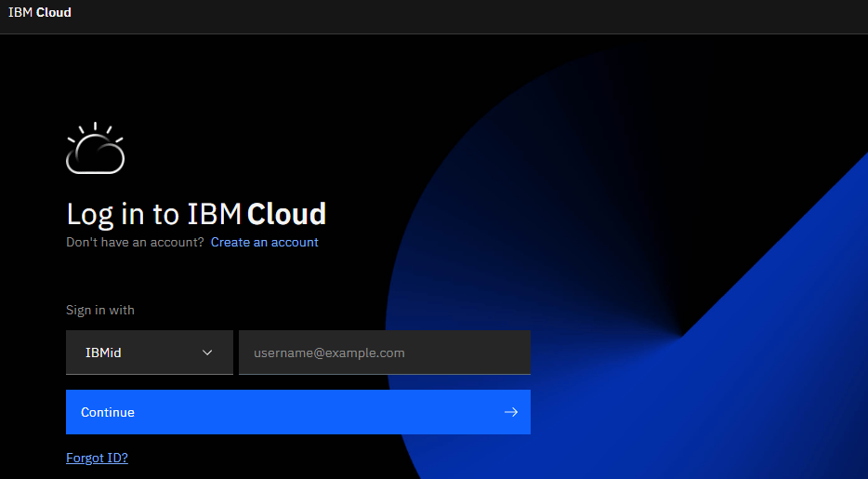Click the Continue button
Viewport: 868px width, 479px height.
(297, 412)
